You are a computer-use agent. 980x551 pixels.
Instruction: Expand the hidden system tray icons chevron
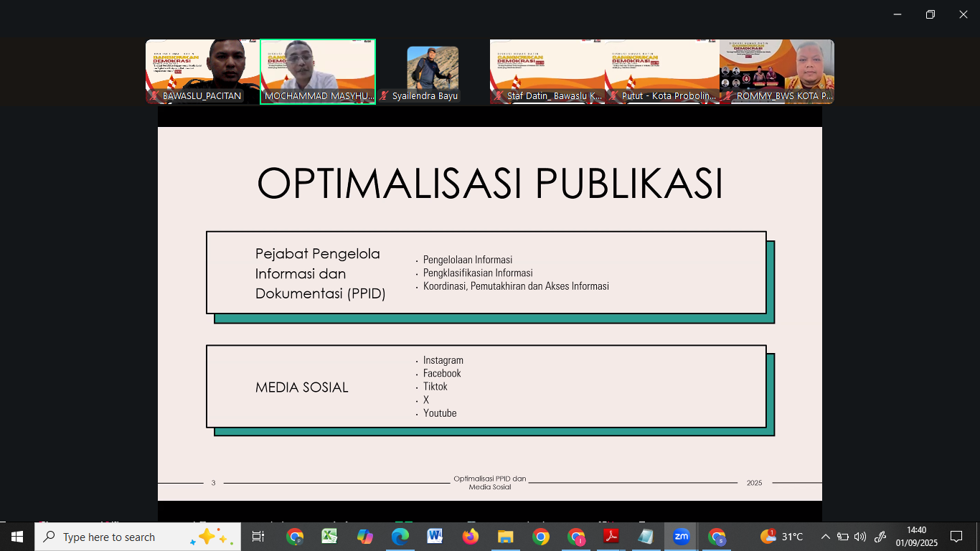coord(825,537)
